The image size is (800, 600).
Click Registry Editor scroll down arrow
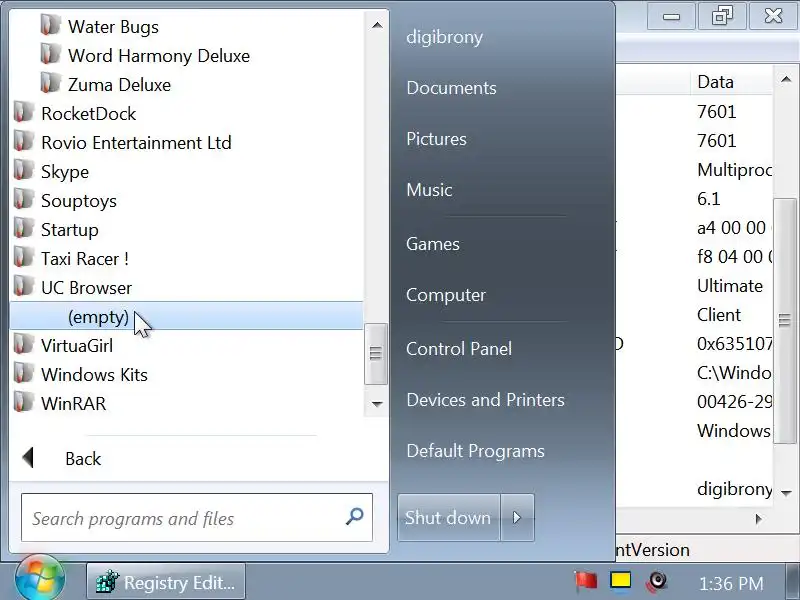click(786, 493)
